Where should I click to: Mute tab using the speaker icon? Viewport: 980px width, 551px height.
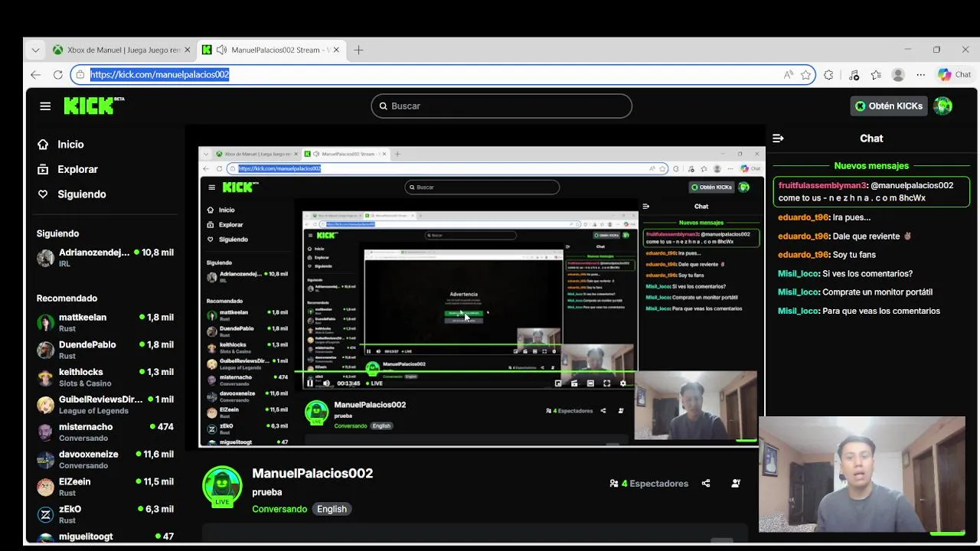pyautogui.click(x=221, y=50)
